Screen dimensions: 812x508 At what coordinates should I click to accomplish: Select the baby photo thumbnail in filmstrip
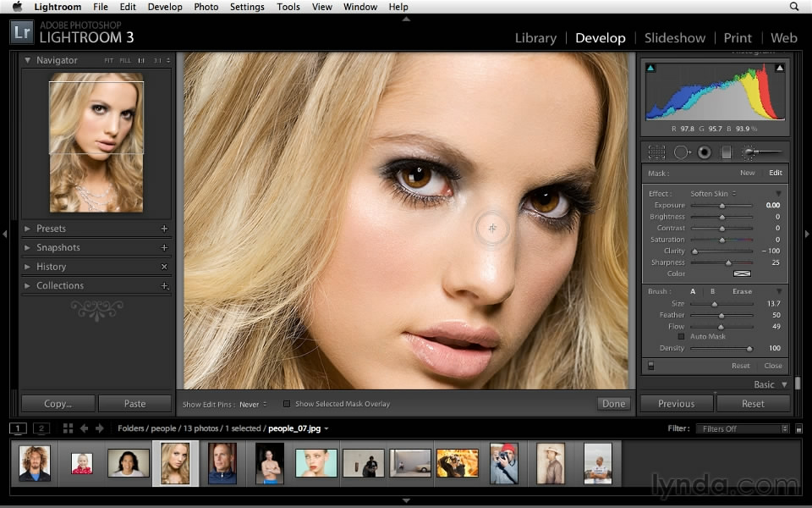(x=82, y=463)
